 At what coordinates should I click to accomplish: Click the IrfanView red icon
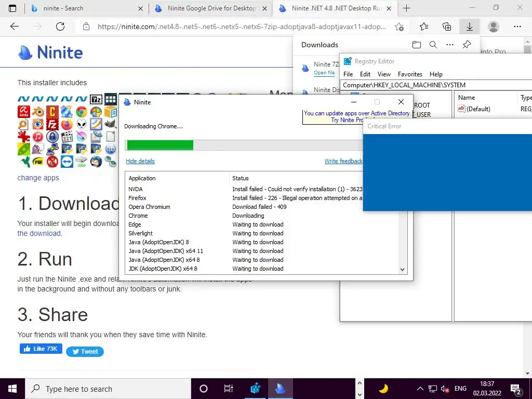pyautogui.click(x=24, y=137)
